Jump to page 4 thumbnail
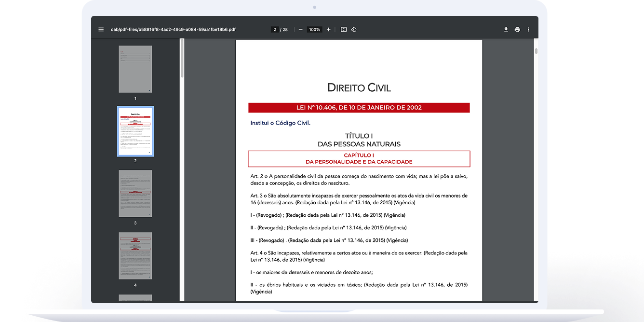 coord(135,255)
